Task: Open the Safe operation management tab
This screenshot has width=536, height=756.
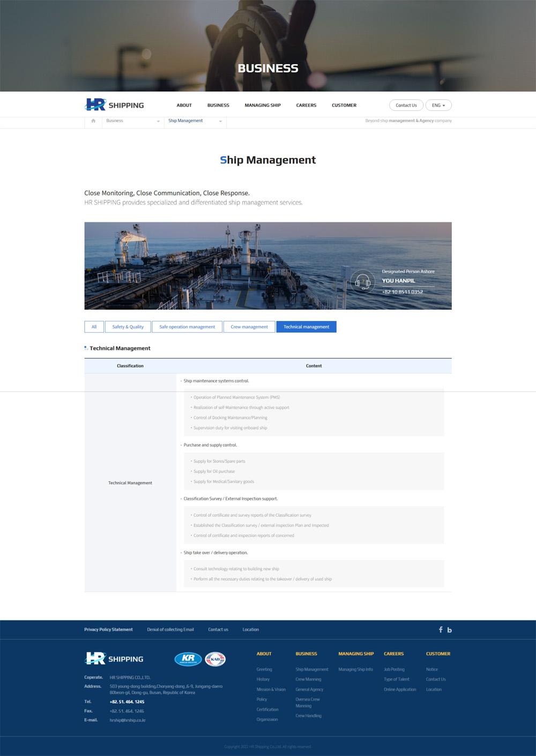Action: 187,327
